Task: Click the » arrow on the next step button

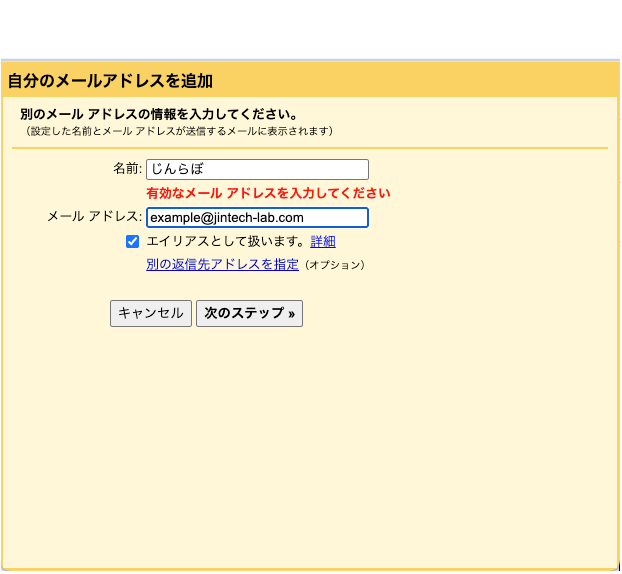Action: point(291,314)
